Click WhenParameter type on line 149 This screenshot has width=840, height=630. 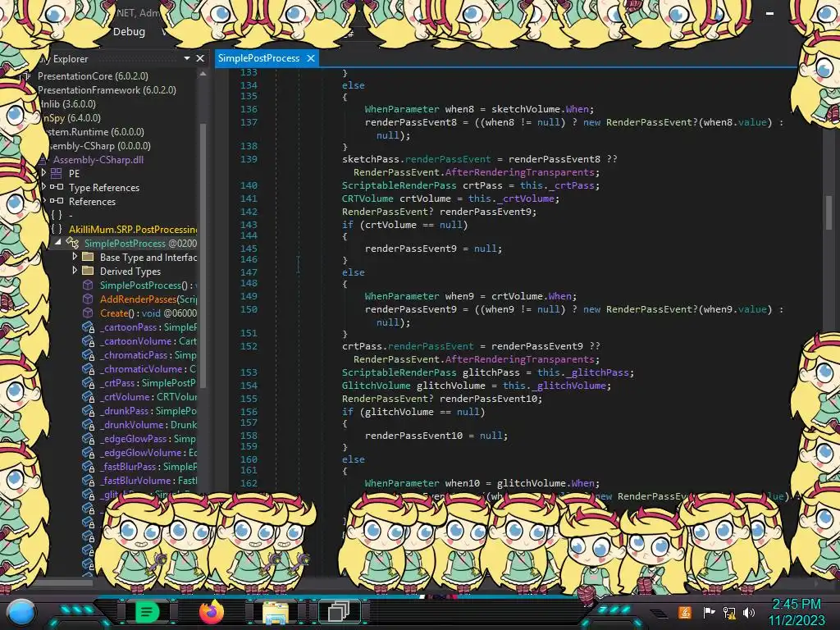coord(402,295)
